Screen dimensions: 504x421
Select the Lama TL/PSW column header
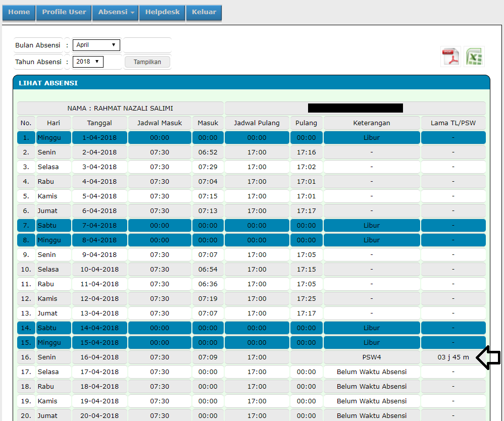453,123
